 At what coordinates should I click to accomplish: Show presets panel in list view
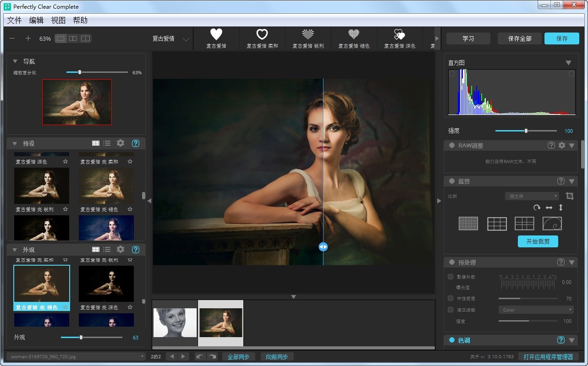coord(107,143)
